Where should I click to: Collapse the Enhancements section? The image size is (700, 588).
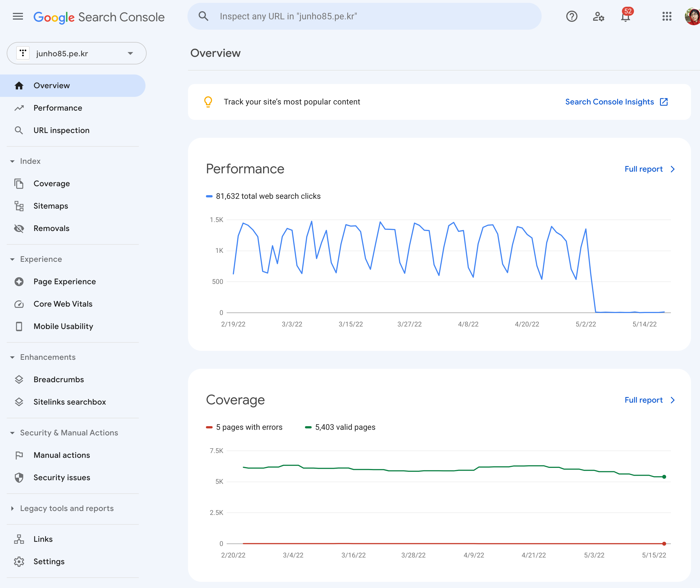point(12,357)
